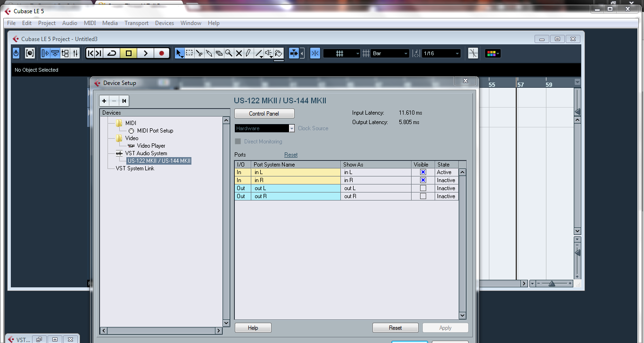Click the Show As cell 'out L'
This screenshot has height=343, width=644.
click(x=376, y=188)
